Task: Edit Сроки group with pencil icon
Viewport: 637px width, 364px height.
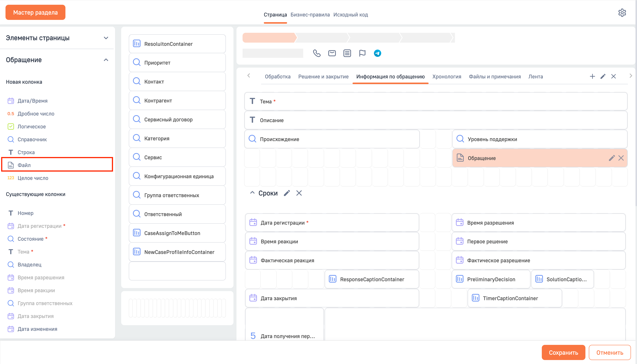Action: click(x=287, y=193)
